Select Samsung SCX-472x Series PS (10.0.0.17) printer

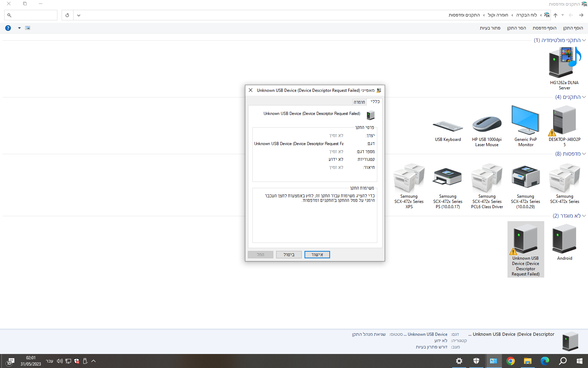tap(448, 177)
